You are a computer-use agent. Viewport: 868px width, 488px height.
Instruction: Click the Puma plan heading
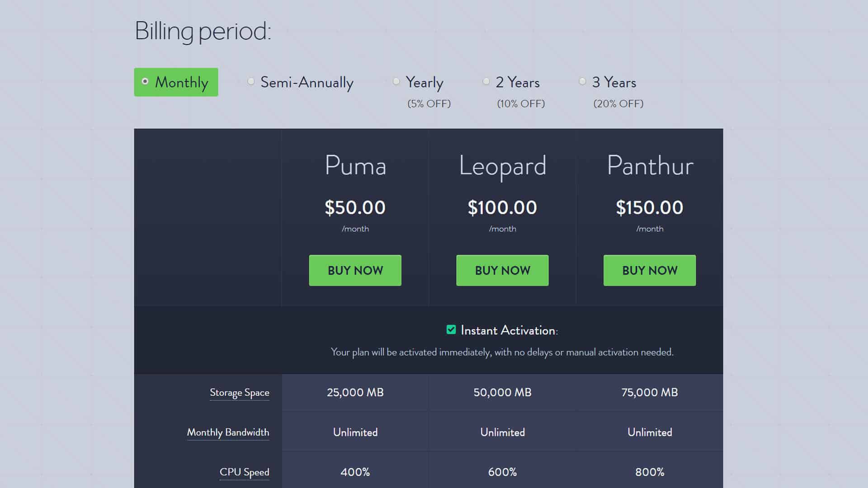[355, 165]
